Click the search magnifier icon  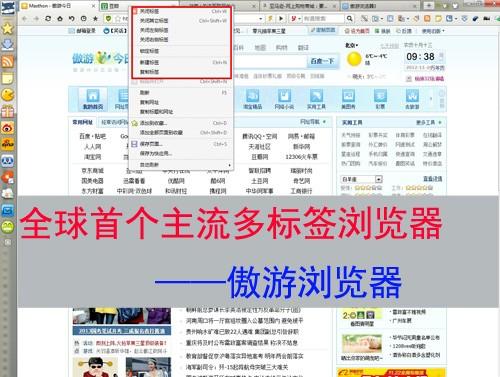[349, 19]
